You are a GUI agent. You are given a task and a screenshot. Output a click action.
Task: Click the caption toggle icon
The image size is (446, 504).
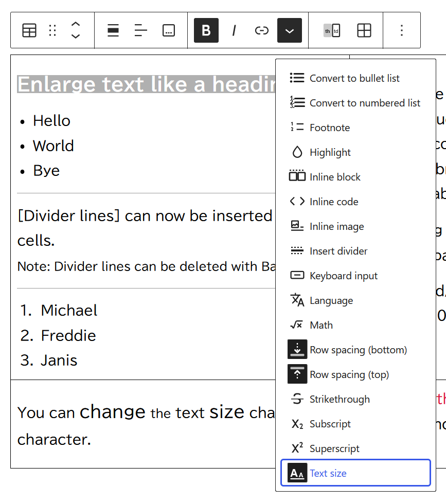[x=169, y=30]
